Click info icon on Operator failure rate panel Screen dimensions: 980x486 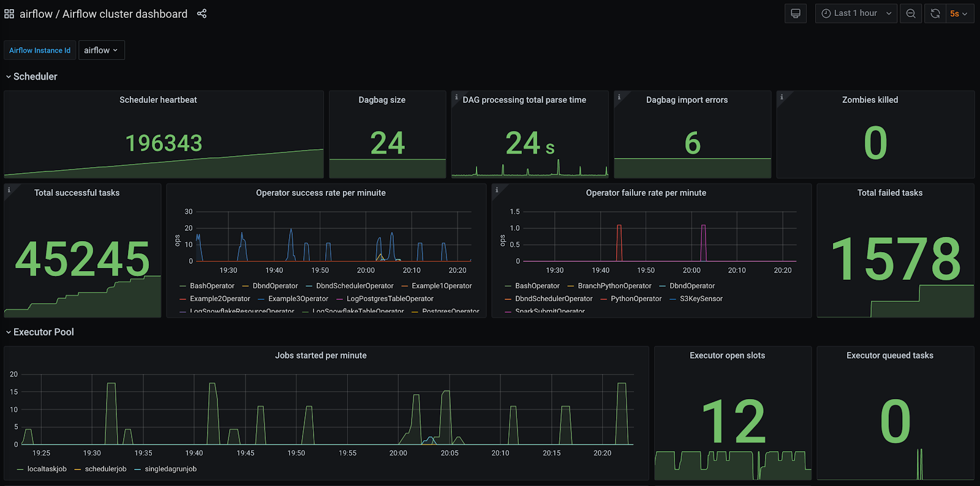pyautogui.click(x=497, y=190)
